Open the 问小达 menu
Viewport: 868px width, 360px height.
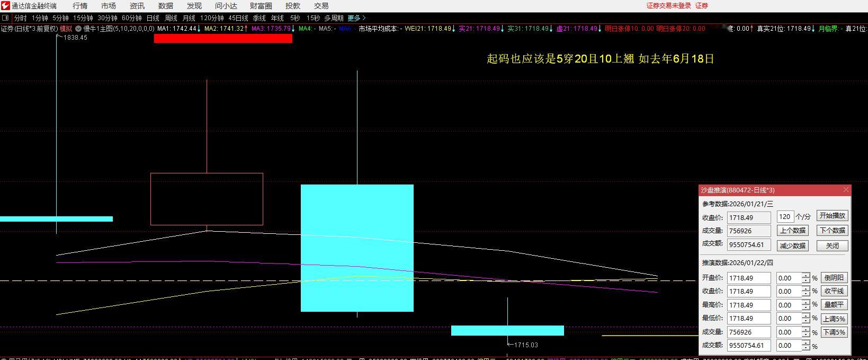tap(226, 6)
